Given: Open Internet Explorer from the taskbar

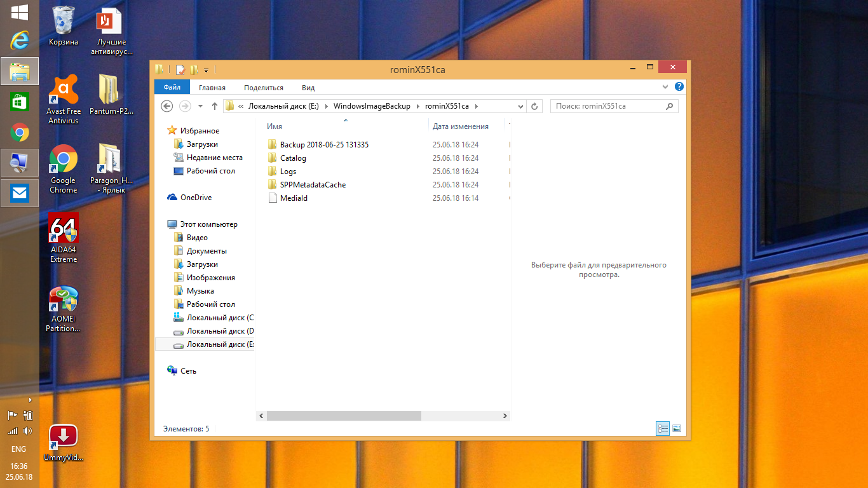Looking at the screenshot, I should (x=20, y=41).
